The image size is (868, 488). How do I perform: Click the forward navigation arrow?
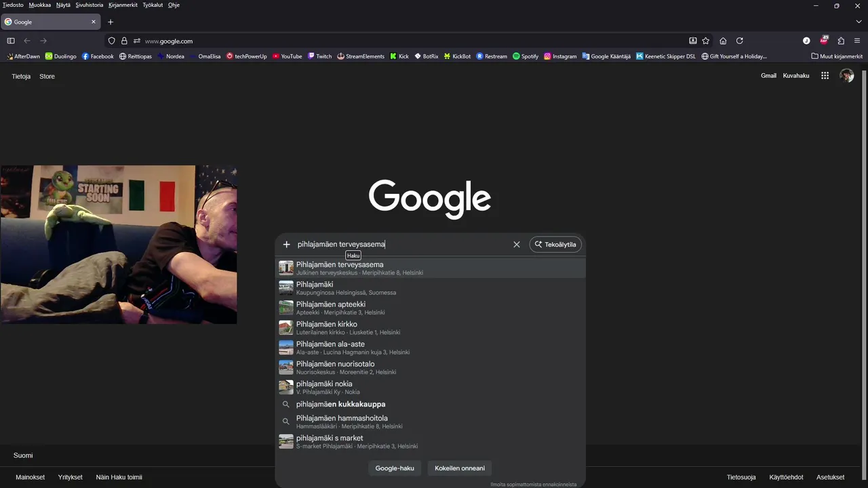point(43,41)
